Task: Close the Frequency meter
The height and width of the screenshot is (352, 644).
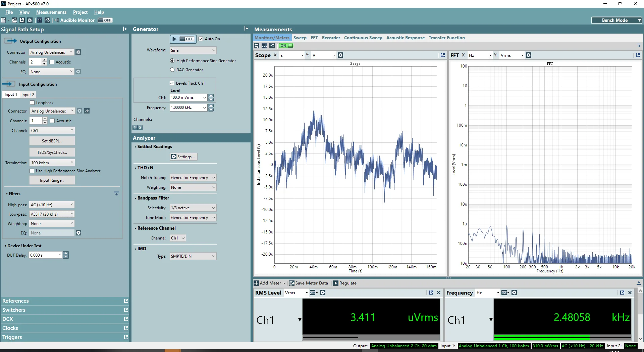Action: pos(630,293)
